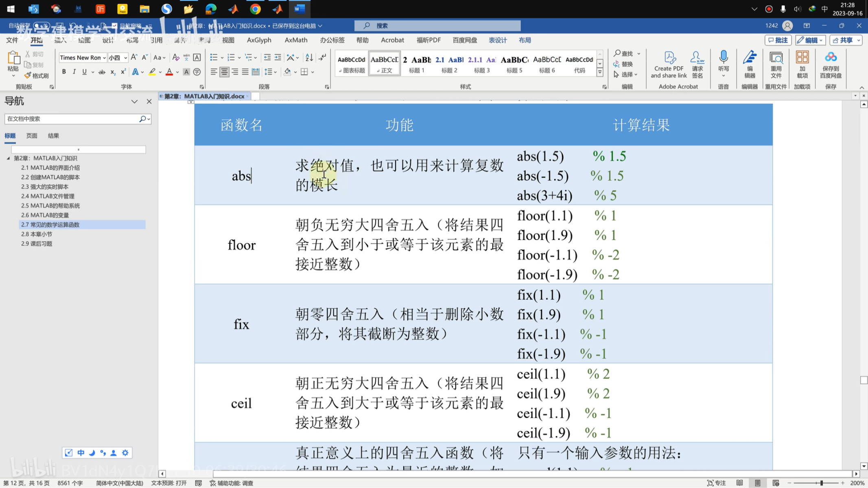Click the Bold formatting icon
The image size is (868, 488).
click(x=64, y=72)
